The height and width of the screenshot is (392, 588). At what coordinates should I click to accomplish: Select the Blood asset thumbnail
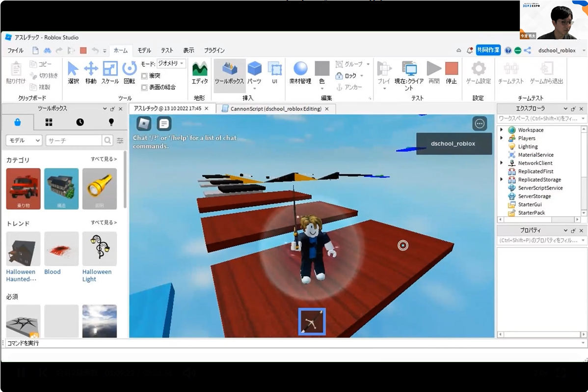(x=61, y=249)
